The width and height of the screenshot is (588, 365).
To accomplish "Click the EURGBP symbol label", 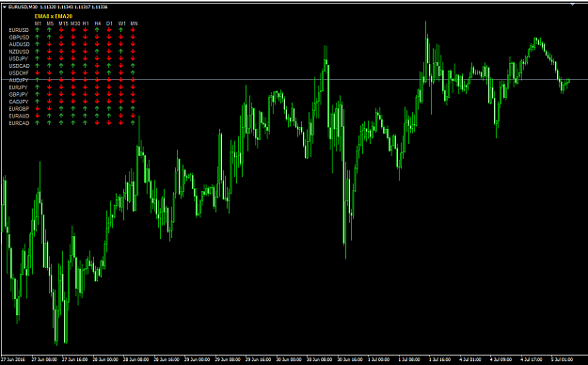I will [x=19, y=108].
